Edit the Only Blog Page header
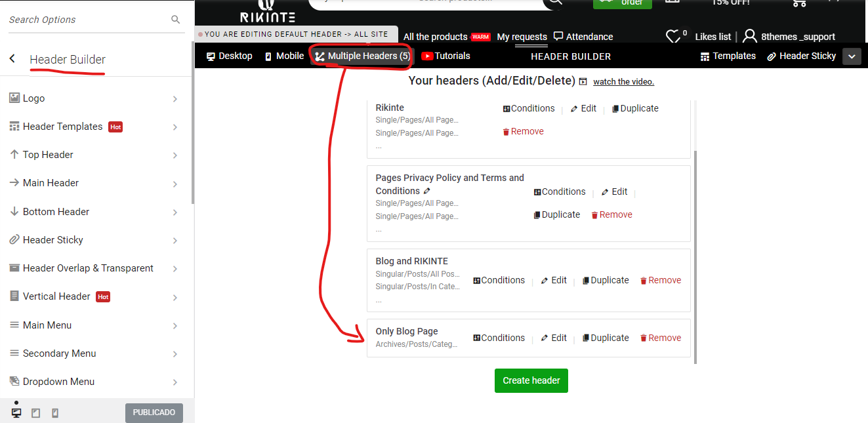 tap(554, 338)
